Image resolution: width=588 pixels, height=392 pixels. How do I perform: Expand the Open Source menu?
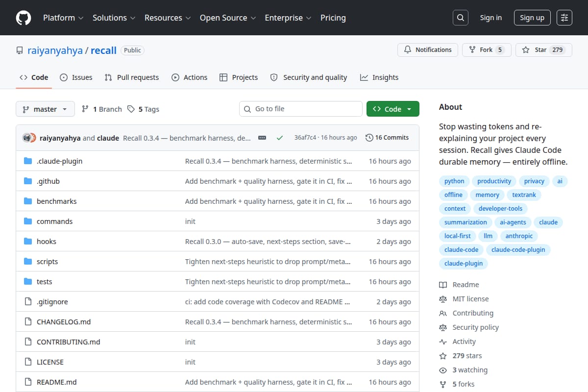[228, 18]
